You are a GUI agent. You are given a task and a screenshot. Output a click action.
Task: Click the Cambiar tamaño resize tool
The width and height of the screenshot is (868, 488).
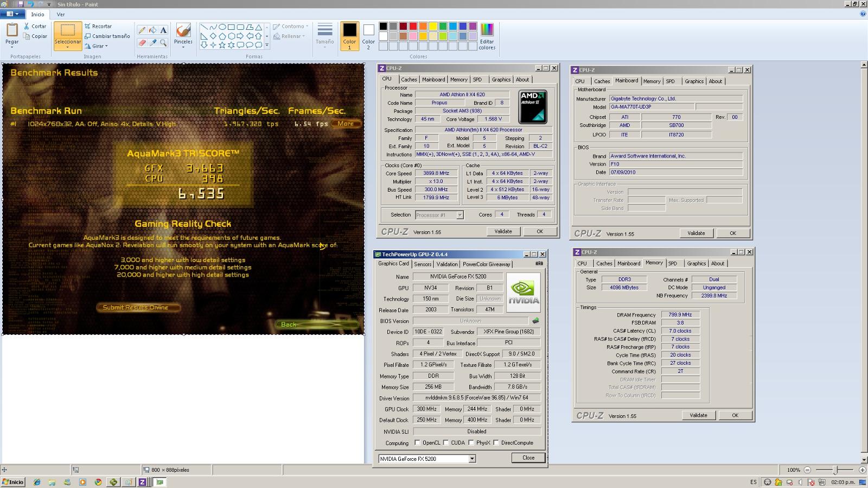pyautogui.click(x=107, y=36)
